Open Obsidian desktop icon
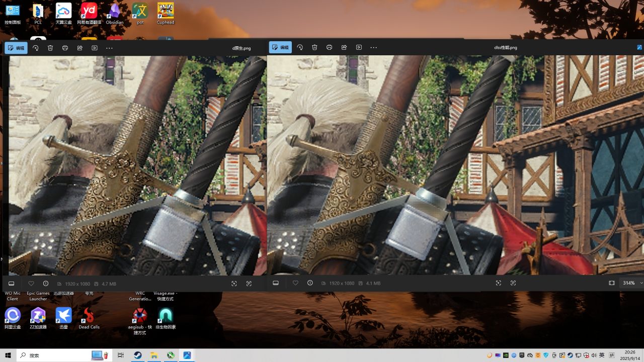 pyautogui.click(x=115, y=14)
